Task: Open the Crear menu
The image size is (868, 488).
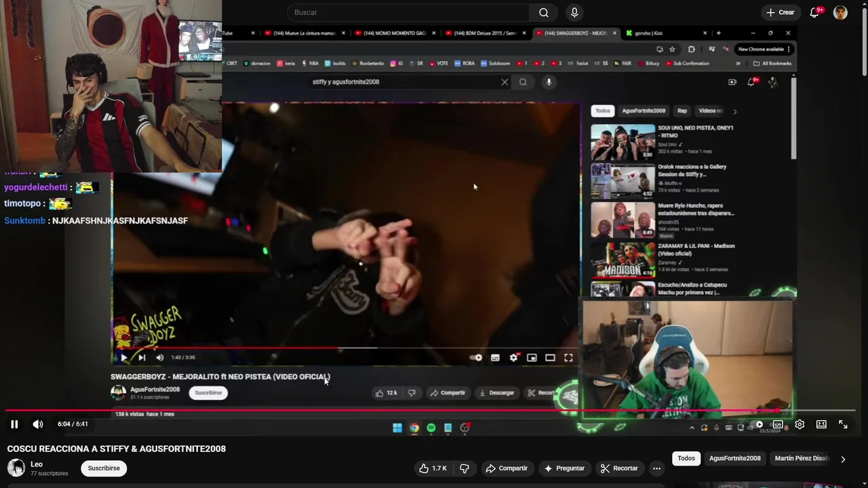Action: (x=780, y=12)
